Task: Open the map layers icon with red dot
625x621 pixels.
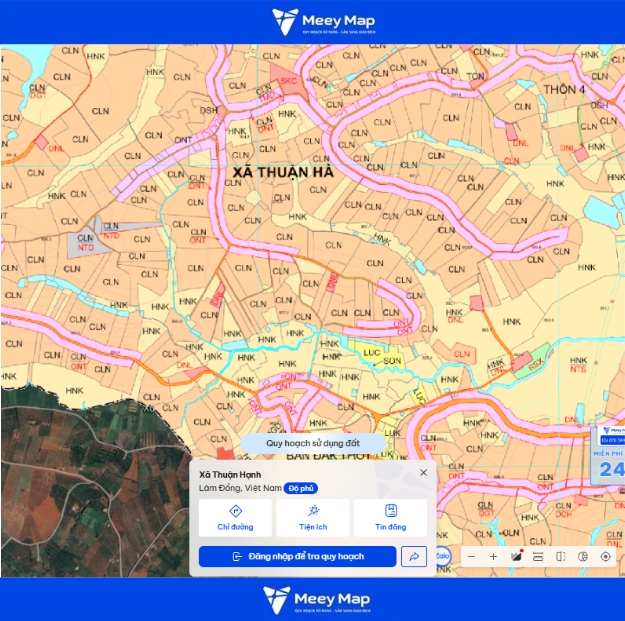Action: coord(516,556)
